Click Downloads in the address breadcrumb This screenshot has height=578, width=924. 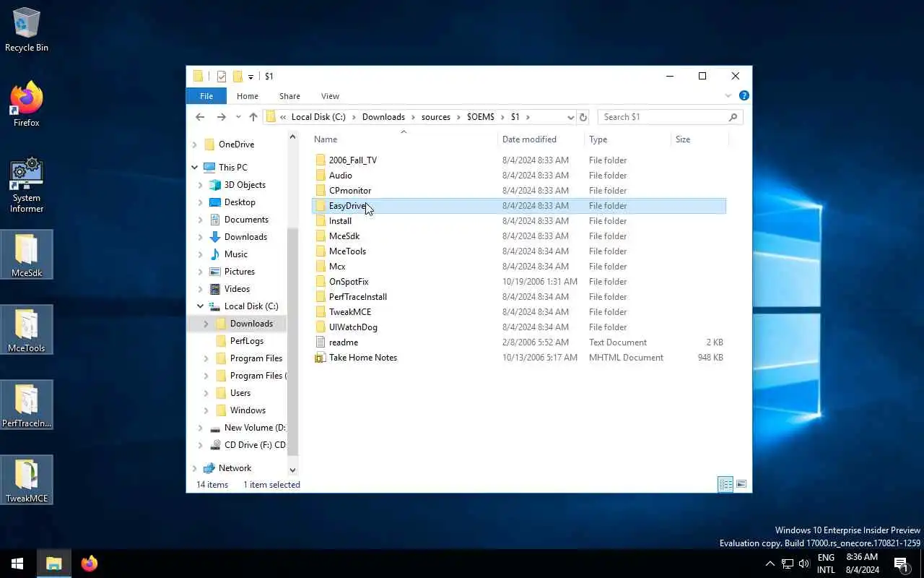pos(383,116)
